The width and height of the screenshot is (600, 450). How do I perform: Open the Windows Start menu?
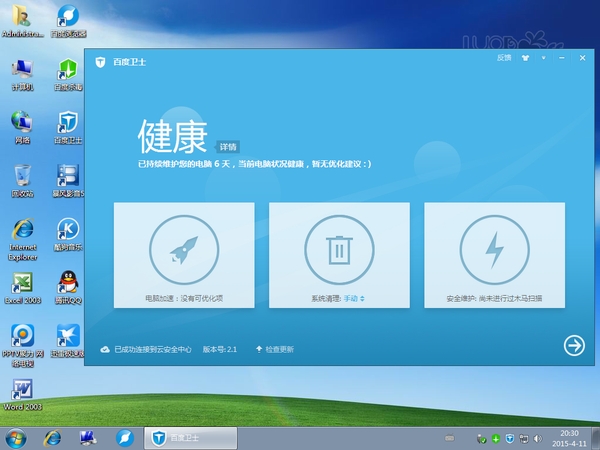pos(17,438)
